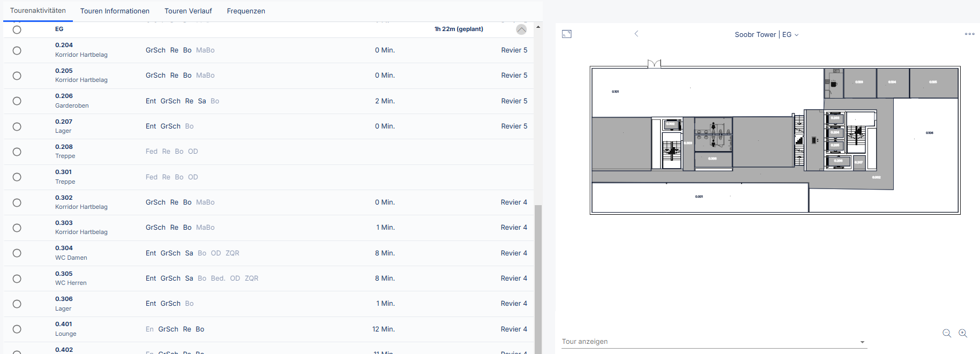Open the Tour anzeigen dropdown
Image resolution: width=980 pixels, height=354 pixels.
click(x=714, y=342)
